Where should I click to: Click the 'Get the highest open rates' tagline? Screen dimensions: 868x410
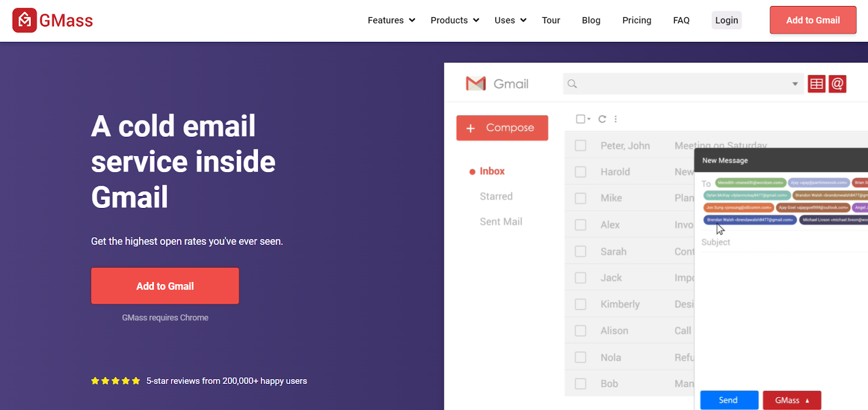[187, 241]
